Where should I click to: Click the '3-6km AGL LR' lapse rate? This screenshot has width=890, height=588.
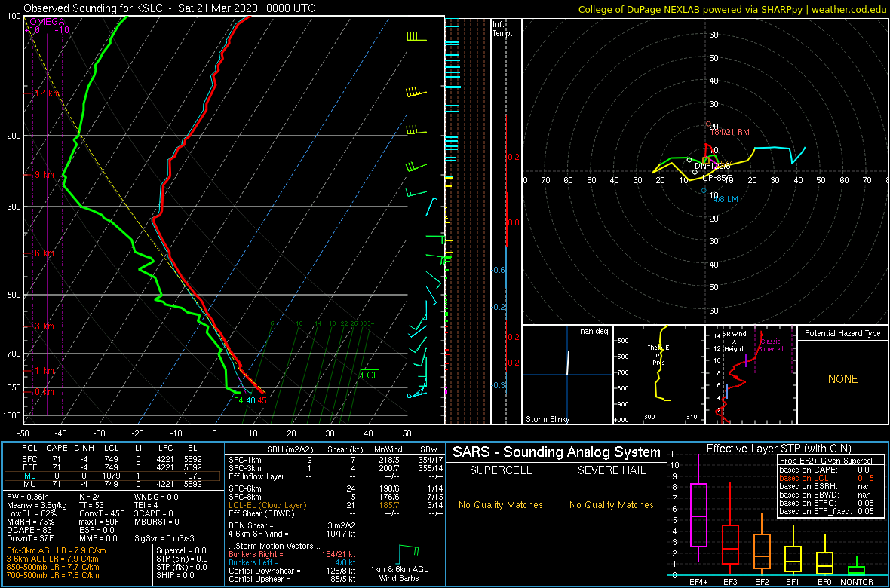[x=54, y=559]
